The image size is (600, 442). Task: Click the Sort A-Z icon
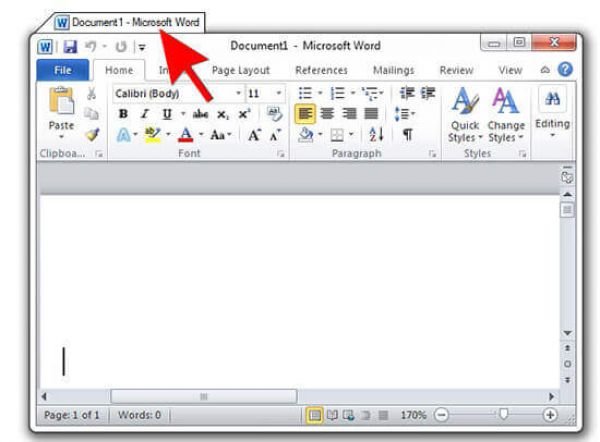click(377, 135)
